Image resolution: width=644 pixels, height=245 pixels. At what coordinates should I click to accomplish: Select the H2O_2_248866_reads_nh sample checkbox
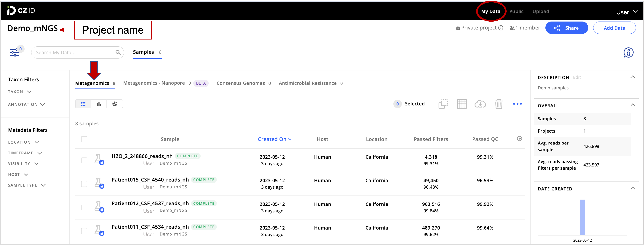pyautogui.click(x=84, y=160)
